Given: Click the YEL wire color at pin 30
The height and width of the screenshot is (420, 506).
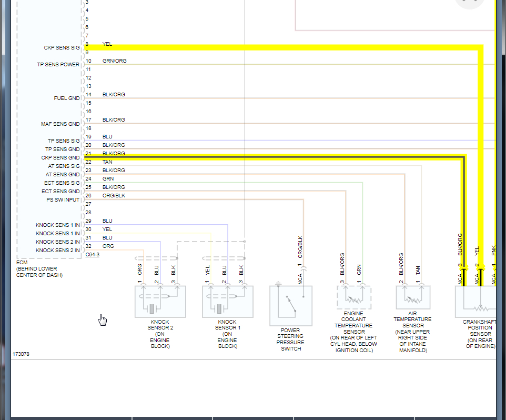Looking at the screenshot, I should coord(107,229).
